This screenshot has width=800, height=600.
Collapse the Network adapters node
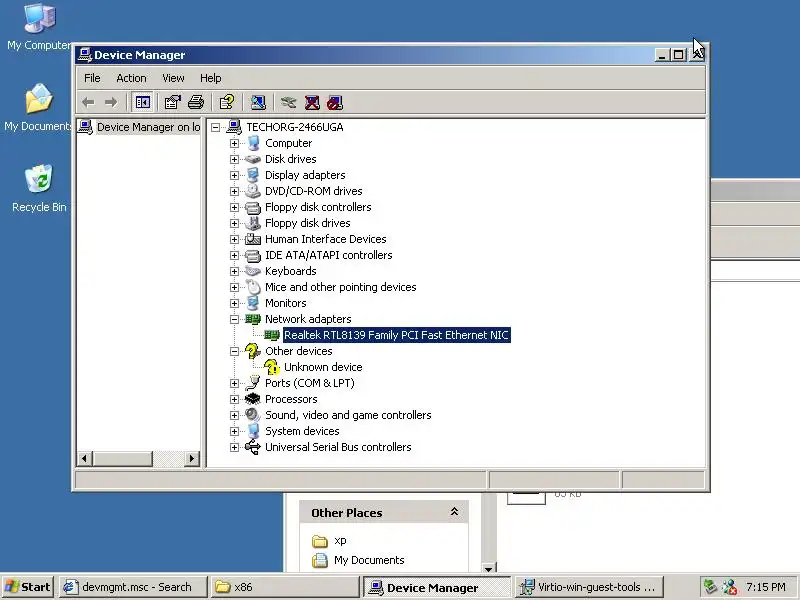pyautogui.click(x=234, y=319)
